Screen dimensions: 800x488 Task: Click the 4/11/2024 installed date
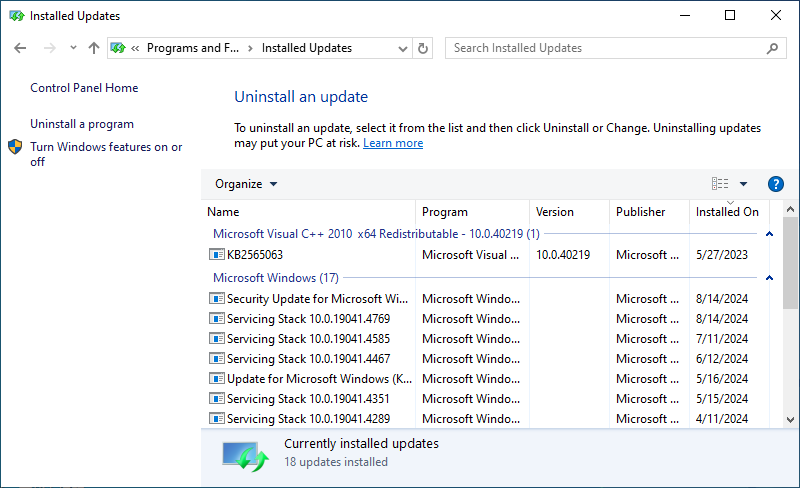tap(721, 419)
